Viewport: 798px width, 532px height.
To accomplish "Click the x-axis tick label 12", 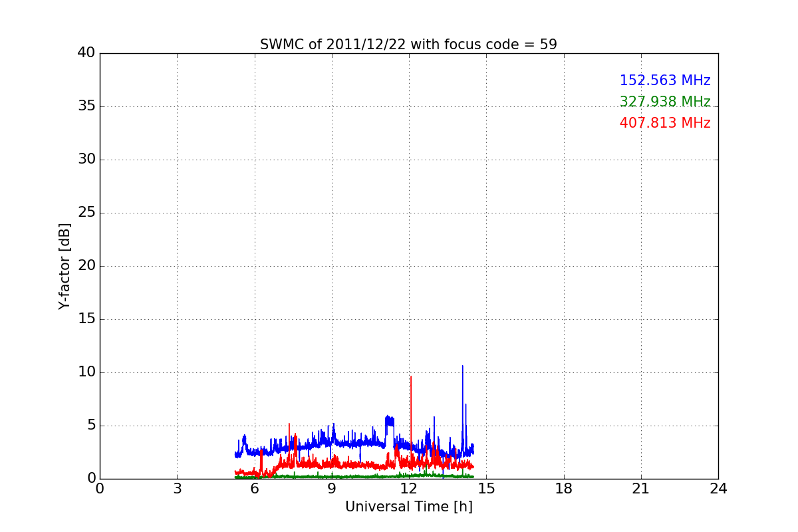I will click(409, 488).
